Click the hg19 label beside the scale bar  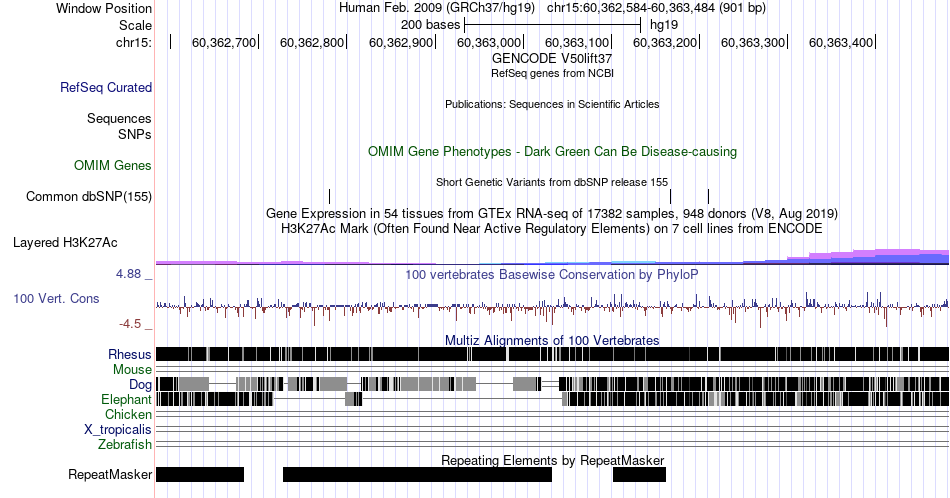click(x=663, y=25)
